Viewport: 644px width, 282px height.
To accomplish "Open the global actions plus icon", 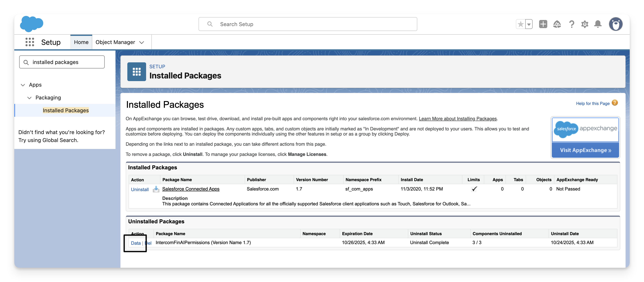I will 543,24.
